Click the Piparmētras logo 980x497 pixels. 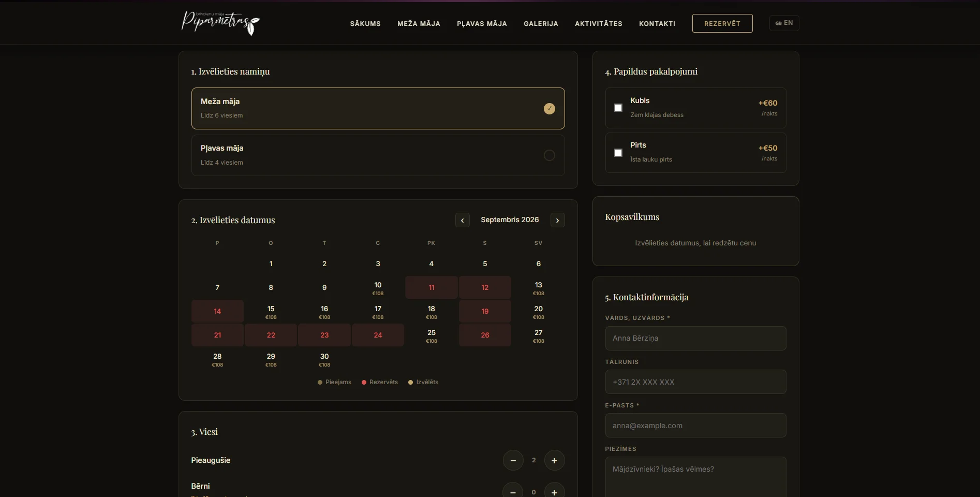pos(220,23)
